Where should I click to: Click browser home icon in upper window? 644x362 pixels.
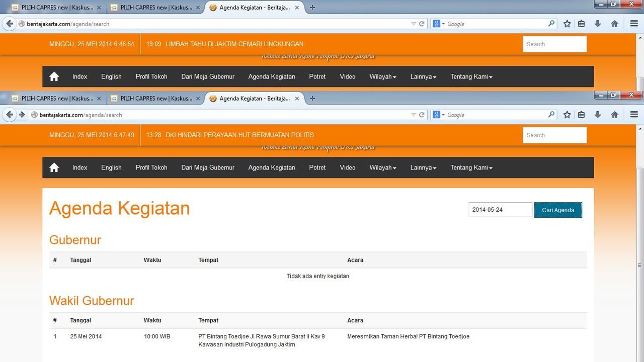[614, 24]
